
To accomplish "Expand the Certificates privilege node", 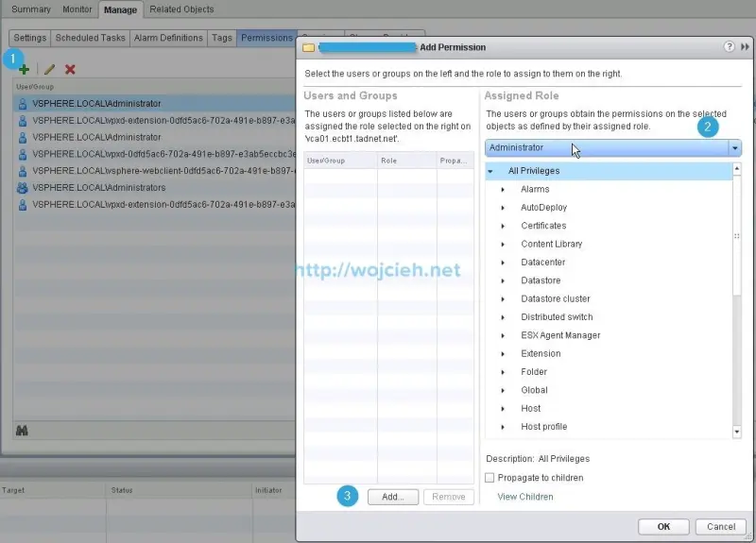I will [x=503, y=226].
